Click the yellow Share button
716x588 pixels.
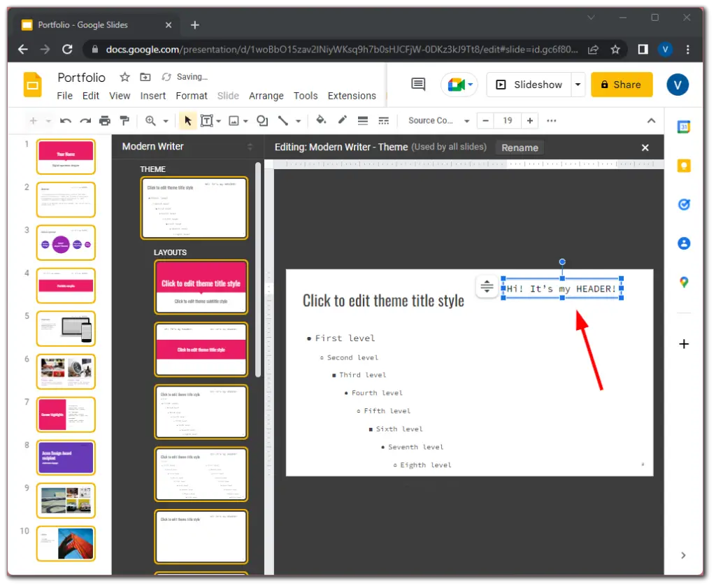(x=622, y=85)
